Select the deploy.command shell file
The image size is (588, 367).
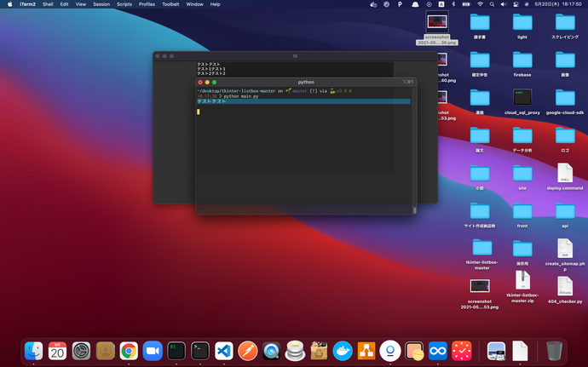[x=565, y=176]
